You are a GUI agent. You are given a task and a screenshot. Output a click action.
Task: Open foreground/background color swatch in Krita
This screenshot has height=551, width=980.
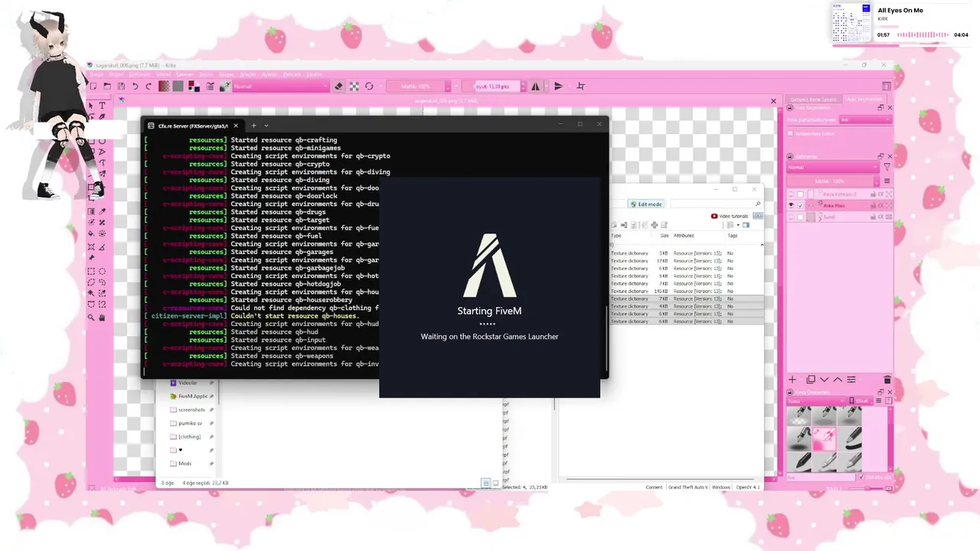[x=194, y=86]
